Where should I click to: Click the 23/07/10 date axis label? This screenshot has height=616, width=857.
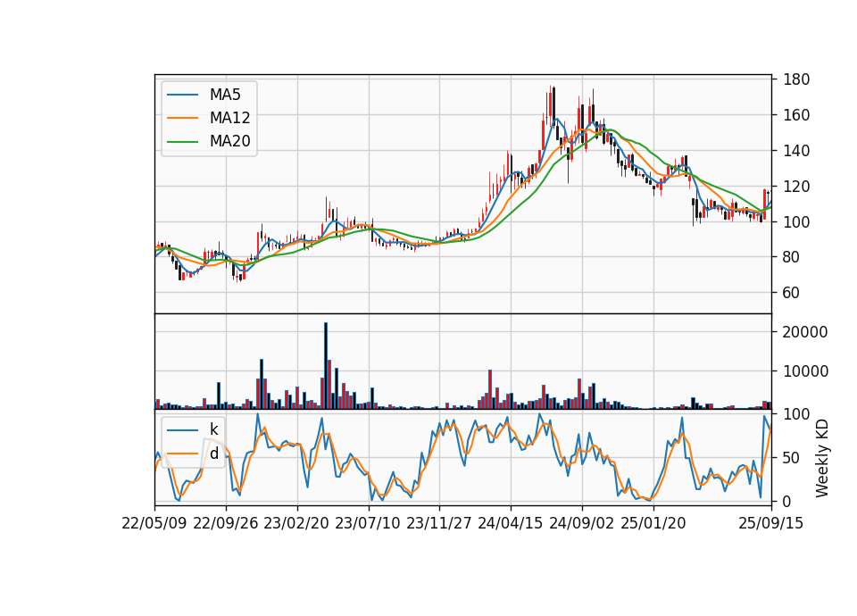pos(368,523)
